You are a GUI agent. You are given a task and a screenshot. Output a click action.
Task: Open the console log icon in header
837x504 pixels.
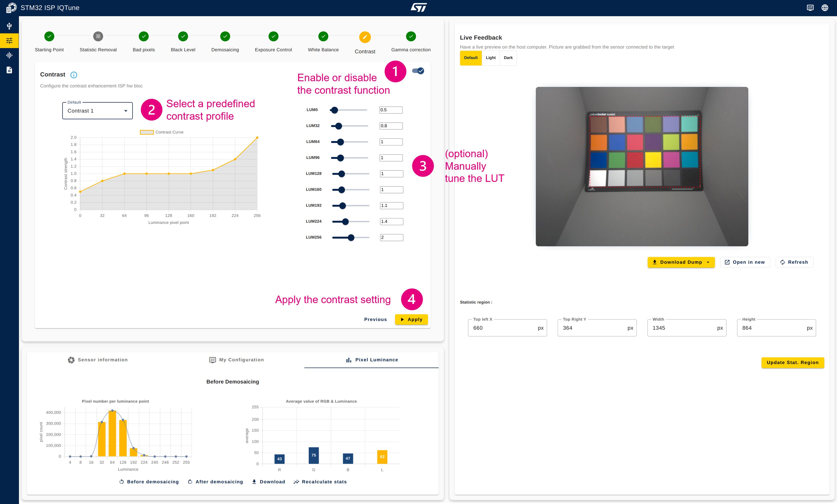(810, 8)
